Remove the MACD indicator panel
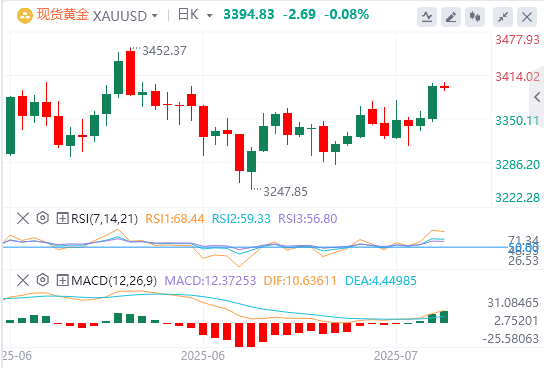Screen dimensions: 544x368 click(x=23, y=280)
